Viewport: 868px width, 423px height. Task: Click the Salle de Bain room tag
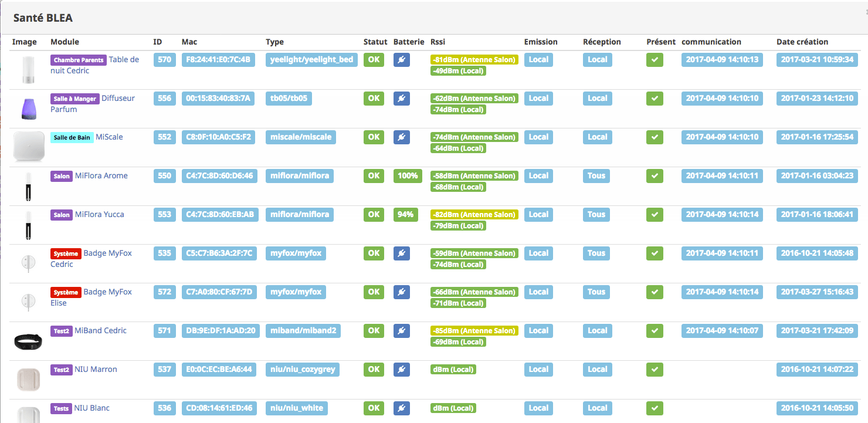click(x=72, y=137)
